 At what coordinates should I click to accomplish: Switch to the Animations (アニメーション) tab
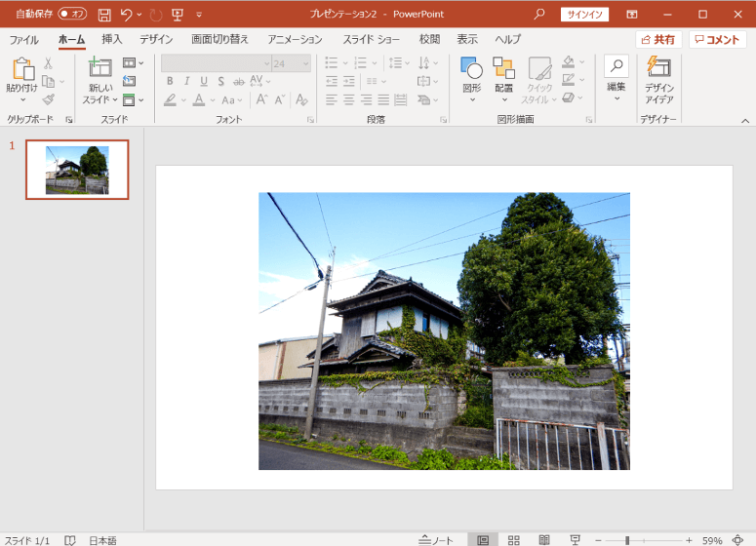click(295, 40)
